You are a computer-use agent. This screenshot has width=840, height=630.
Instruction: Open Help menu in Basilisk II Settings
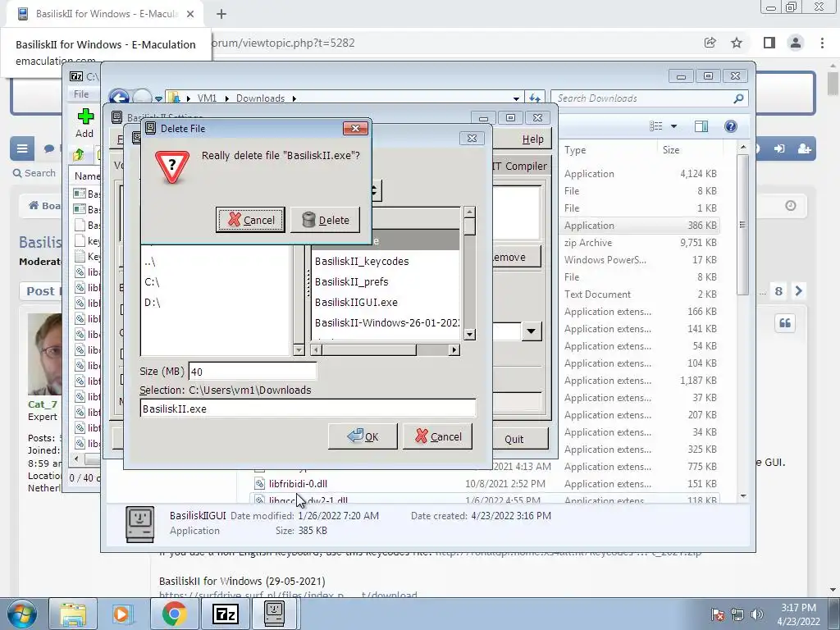tap(532, 139)
